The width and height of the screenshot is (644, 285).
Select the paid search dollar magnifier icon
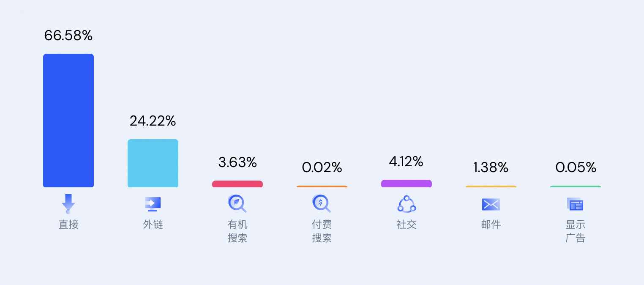click(x=322, y=204)
